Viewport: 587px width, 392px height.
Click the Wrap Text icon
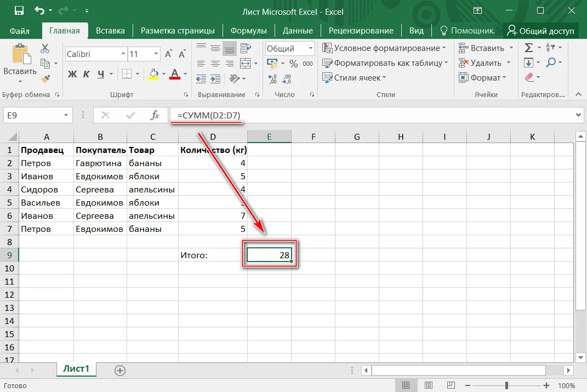[x=246, y=48]
